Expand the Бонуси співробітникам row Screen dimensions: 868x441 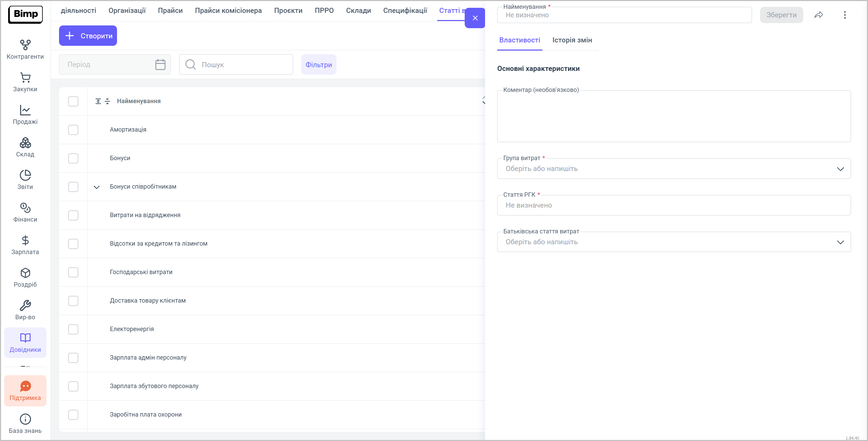point(97,187)
